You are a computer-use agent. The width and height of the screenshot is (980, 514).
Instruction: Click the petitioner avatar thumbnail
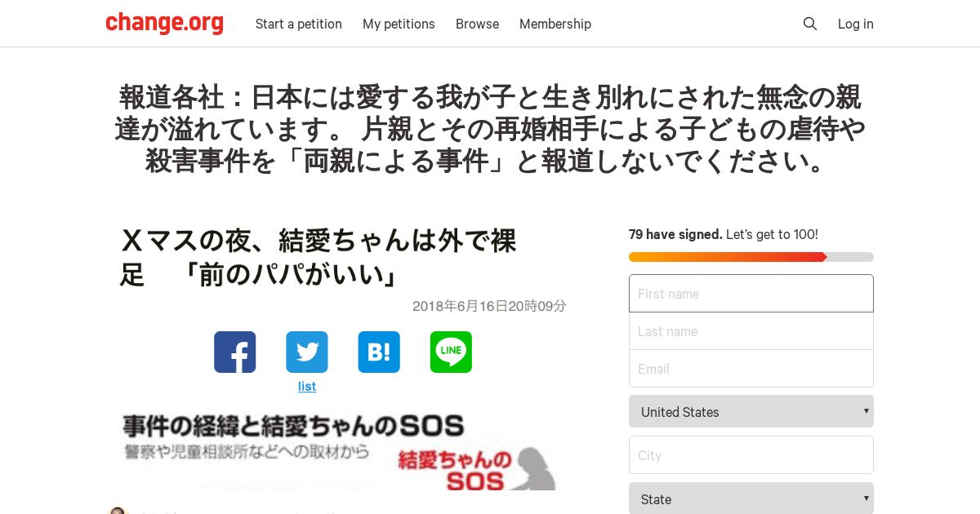coord(118,510)
